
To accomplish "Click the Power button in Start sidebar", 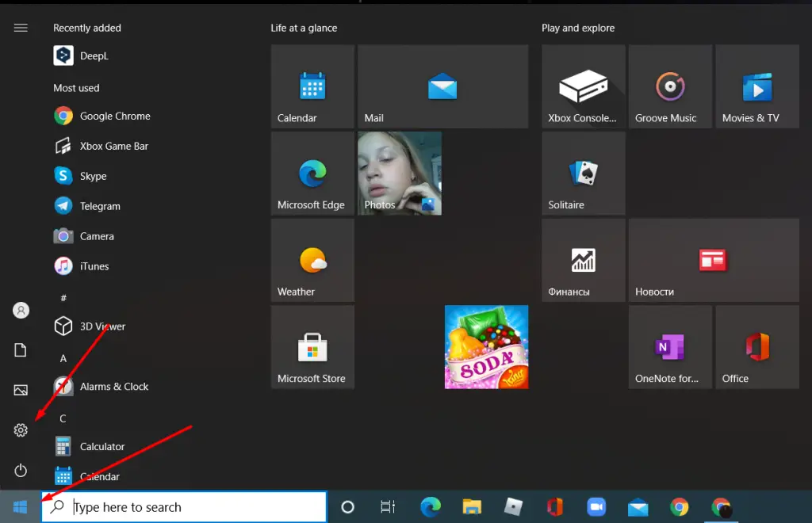I will point(21,470).
